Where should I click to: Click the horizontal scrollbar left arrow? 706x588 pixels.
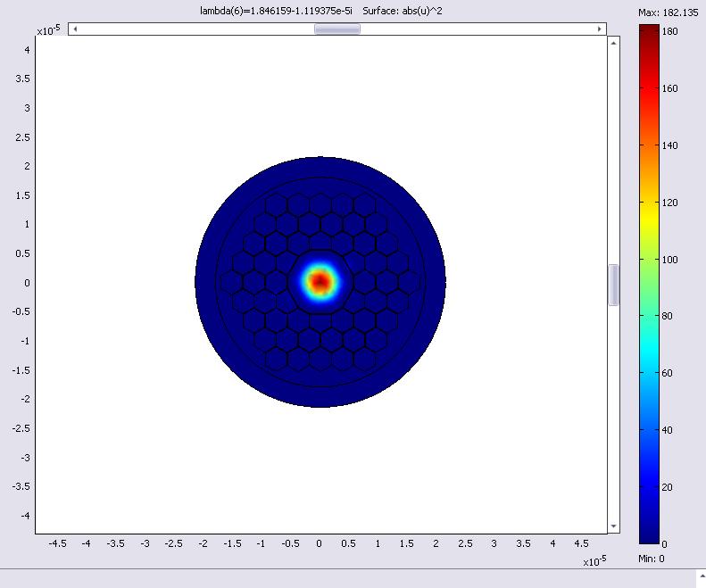(75, 29)
